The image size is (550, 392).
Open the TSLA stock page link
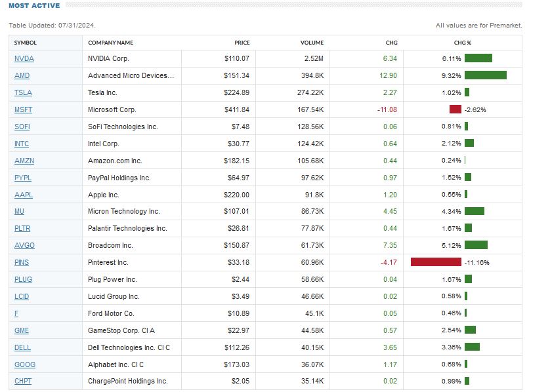coord(23,92)
